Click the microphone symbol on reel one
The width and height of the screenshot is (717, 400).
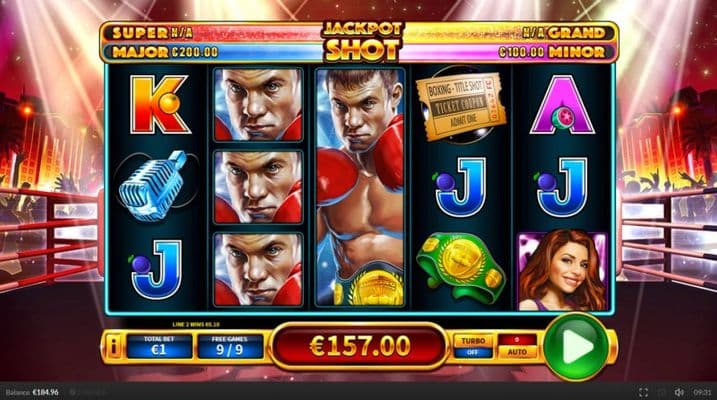[x=153, y=185]
